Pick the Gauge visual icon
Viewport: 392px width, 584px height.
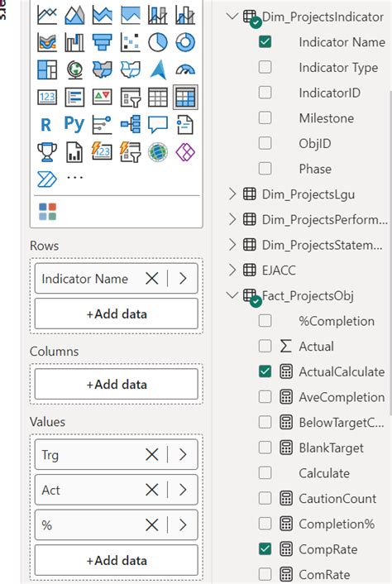click(x=185, y=69)
